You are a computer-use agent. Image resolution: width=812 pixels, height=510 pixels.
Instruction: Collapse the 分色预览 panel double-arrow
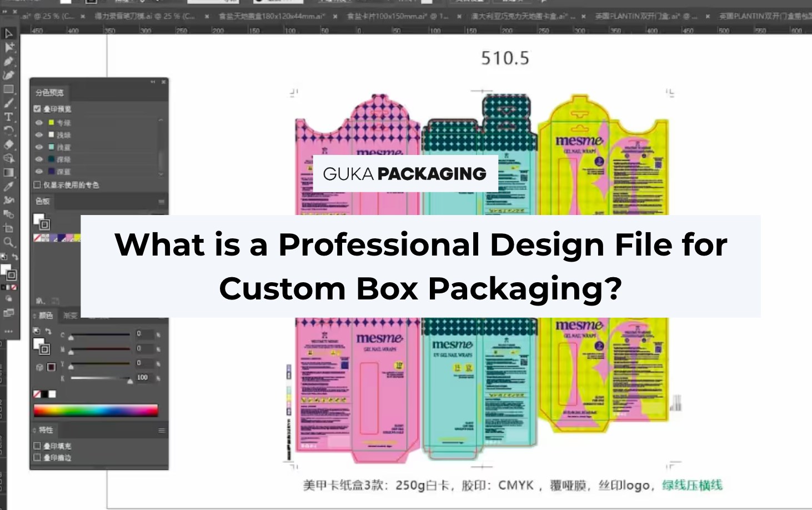153,82
